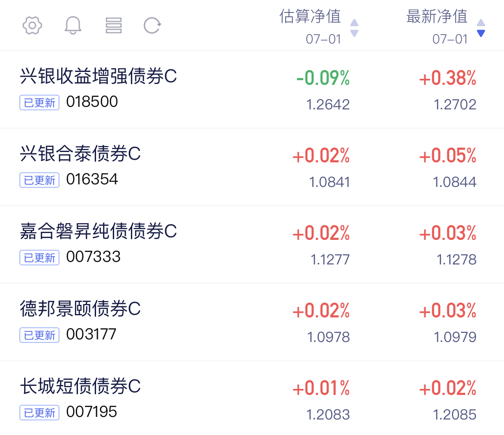Open fund 嘉合磐昇纯债债券C
504x435 pixels.
[x=252, y=244]
